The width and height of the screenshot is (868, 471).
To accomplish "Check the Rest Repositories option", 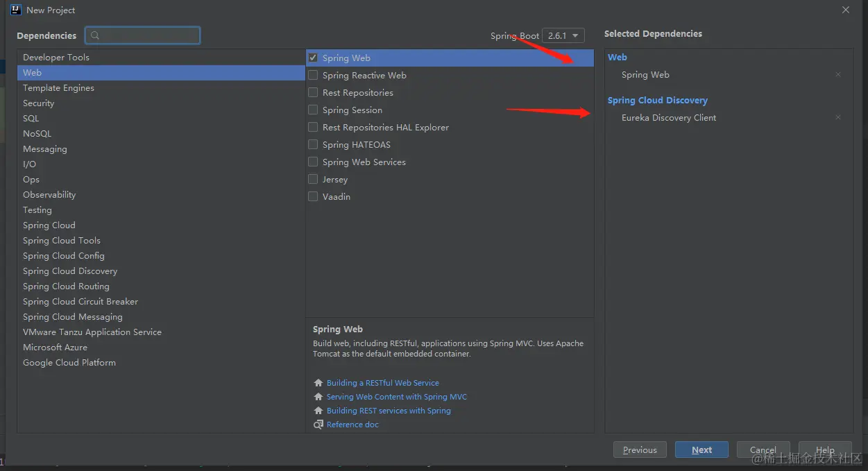I will [x=313, y=93].
